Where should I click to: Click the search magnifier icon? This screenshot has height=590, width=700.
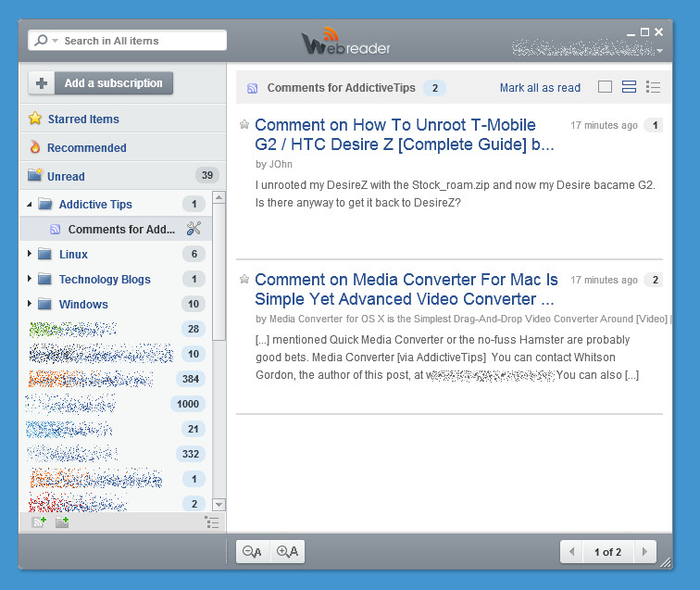[x=41, y=40]
